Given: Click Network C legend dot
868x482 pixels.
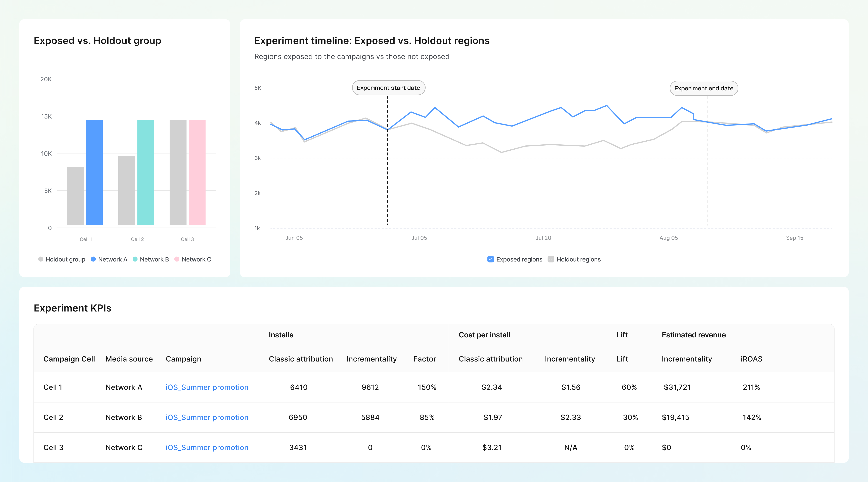Looking at the screenshot, I should click(x=177, y=259).
